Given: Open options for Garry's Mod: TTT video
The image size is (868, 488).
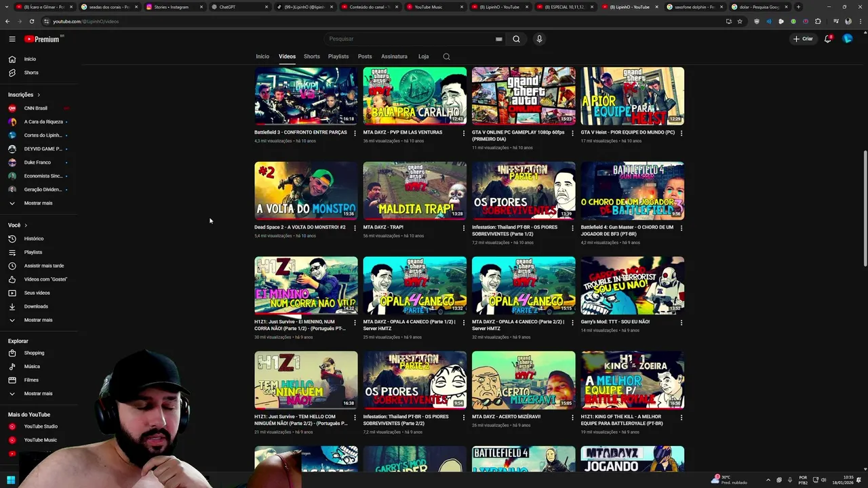Looking at the screenshot, I should point(682,323).
